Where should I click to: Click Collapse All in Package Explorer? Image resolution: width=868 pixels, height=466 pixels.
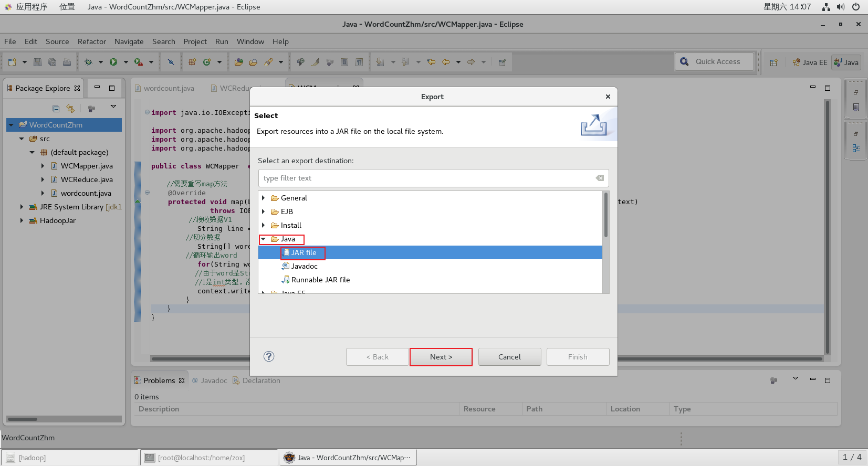pyautogui.click(x=56, y=109)
